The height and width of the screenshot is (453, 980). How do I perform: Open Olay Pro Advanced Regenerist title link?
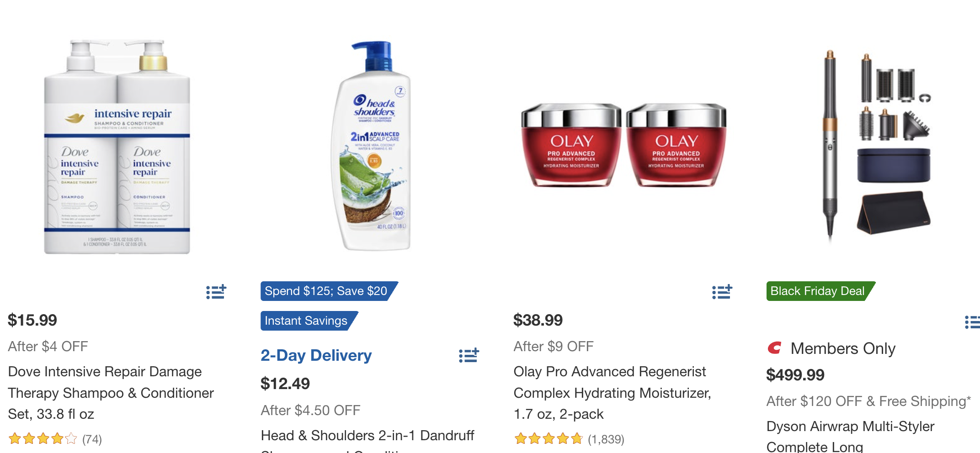click(612, 393)
